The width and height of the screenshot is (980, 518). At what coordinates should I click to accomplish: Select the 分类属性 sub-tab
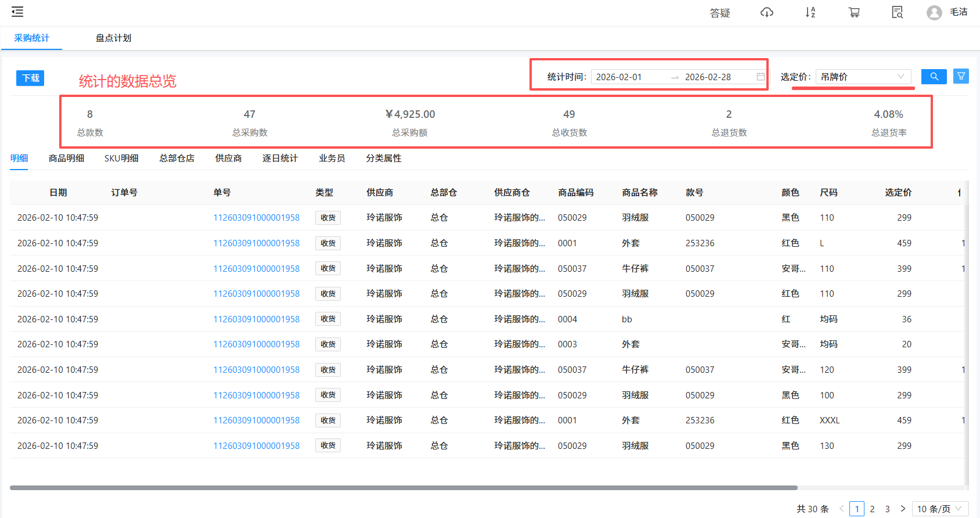coord(384,158)
